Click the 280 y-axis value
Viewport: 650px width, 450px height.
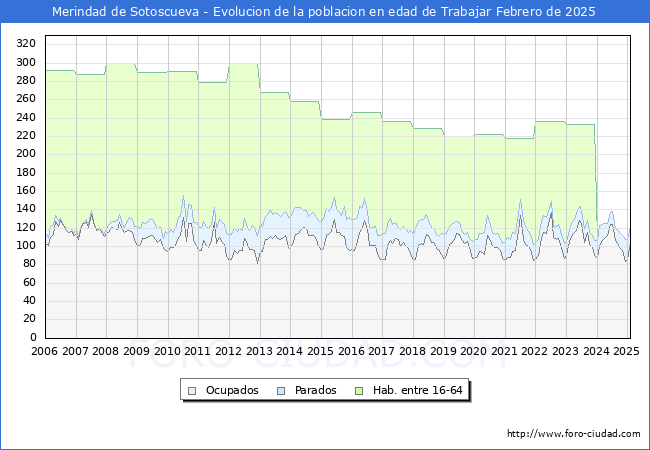(26, 80)
